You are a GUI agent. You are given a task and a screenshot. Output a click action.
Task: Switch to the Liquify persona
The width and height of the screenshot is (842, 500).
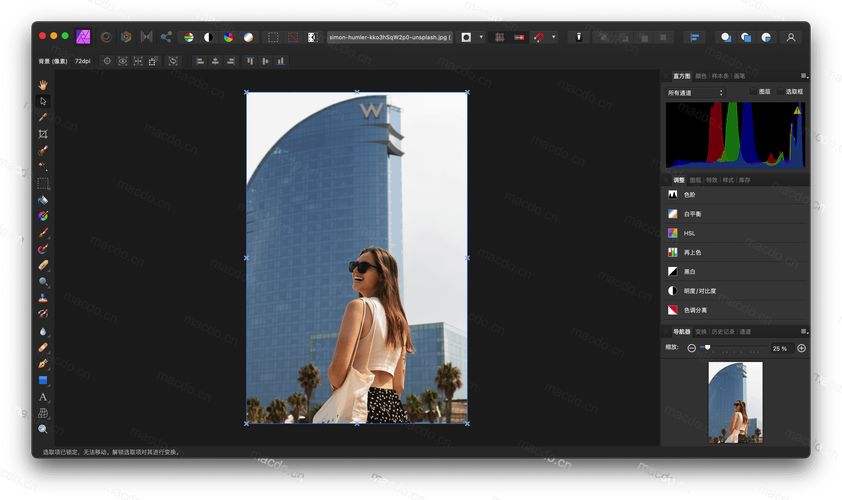click(126, 37)
